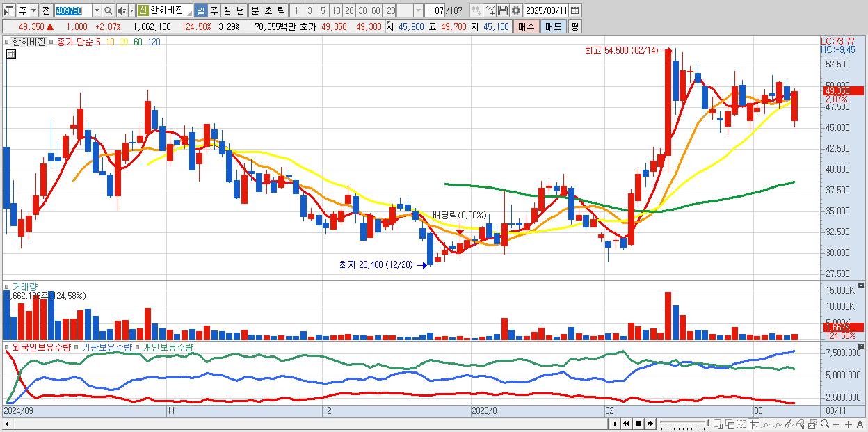Click the fast-forward button in the replay controls
Screen dimensions: 868x432
click(650, 424)
